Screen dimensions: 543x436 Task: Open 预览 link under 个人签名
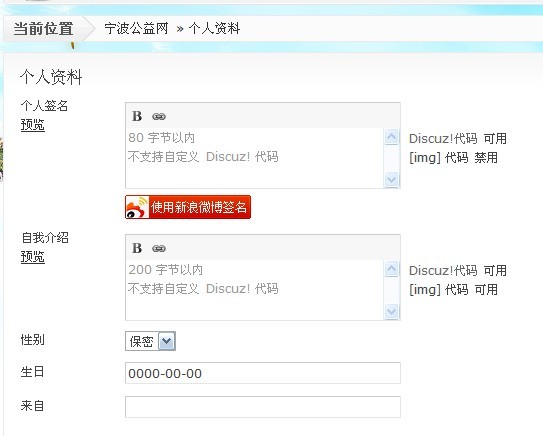33,125
